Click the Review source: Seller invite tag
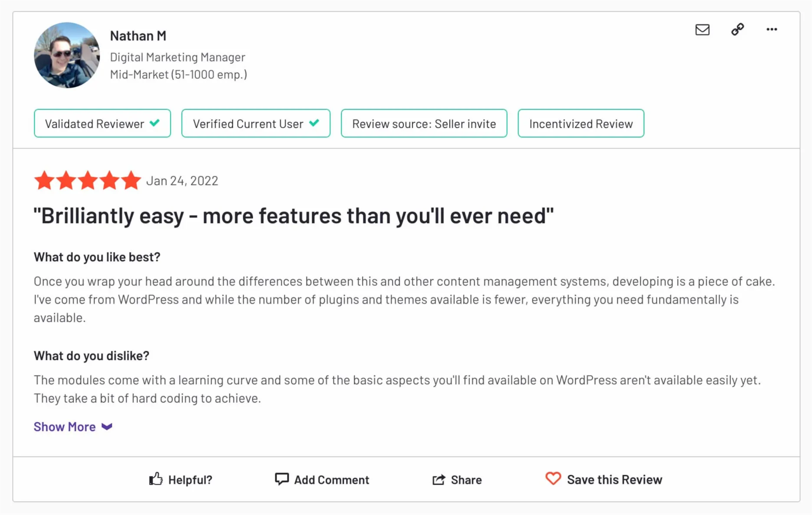The width and height of the screenshot is (812, 515). [424, 123]
